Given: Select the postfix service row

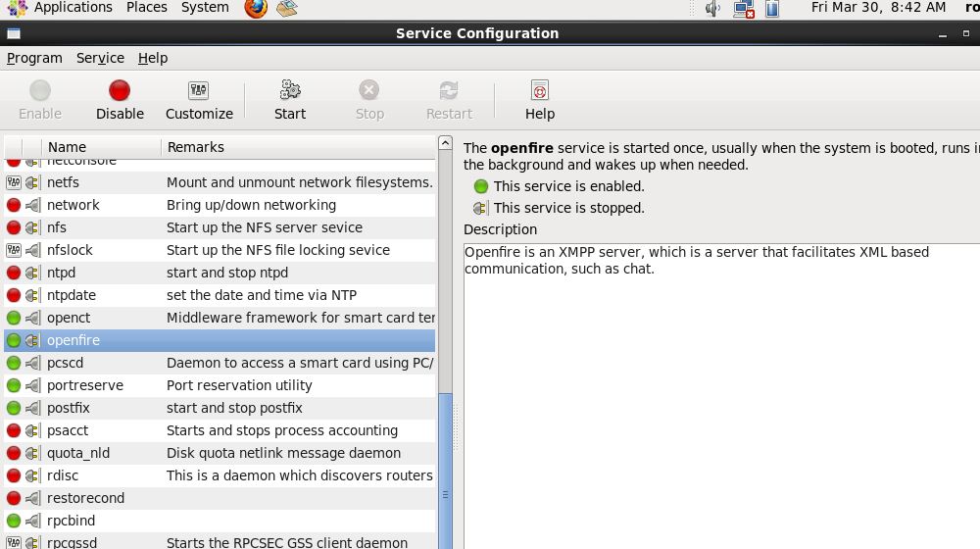Looking at the screenshot, I should [220, 408].
